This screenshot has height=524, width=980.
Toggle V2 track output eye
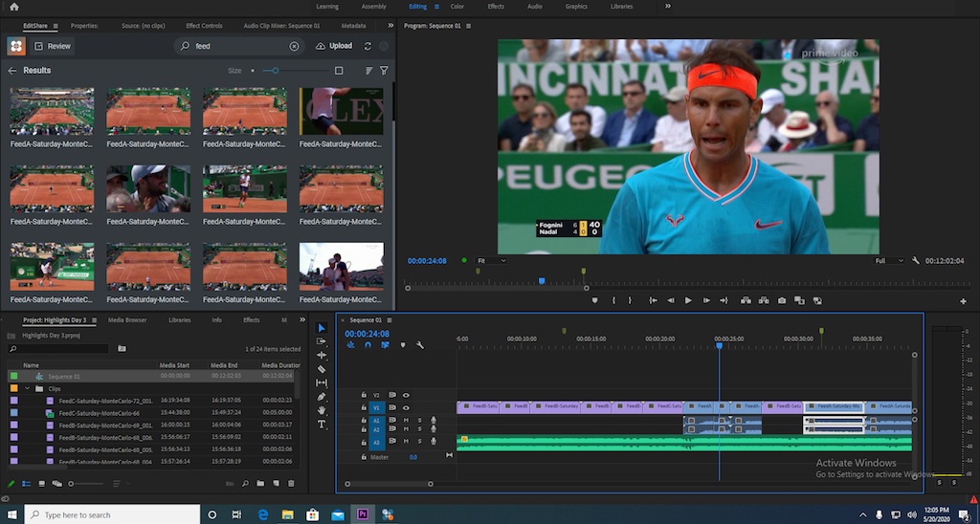pyautogui.click(x=406, y=395)
